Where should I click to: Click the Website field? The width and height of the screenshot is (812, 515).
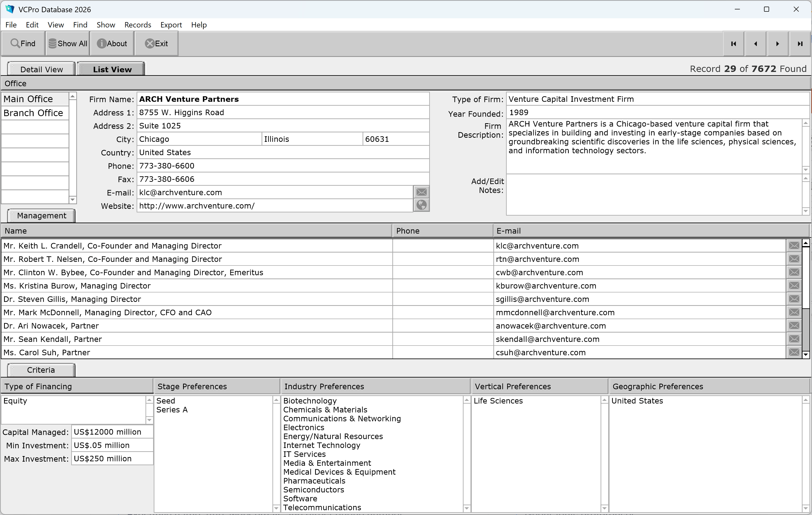(x=275, y=206)
